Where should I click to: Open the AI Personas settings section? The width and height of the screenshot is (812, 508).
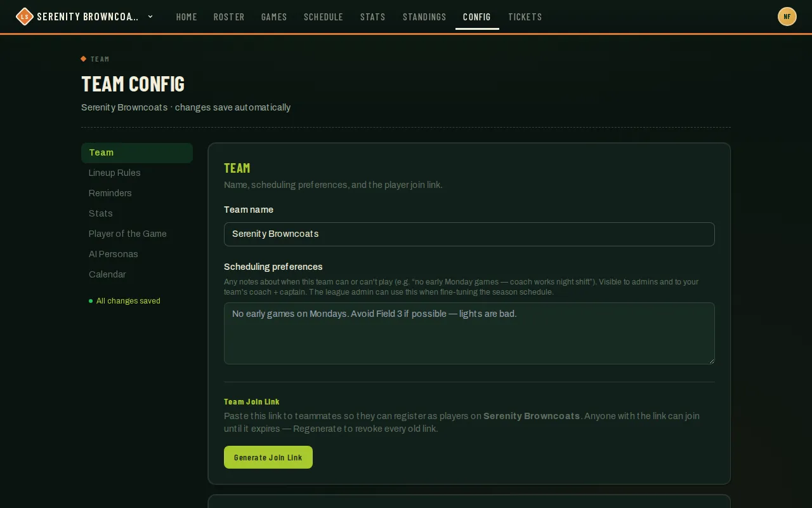coord(137,254)
